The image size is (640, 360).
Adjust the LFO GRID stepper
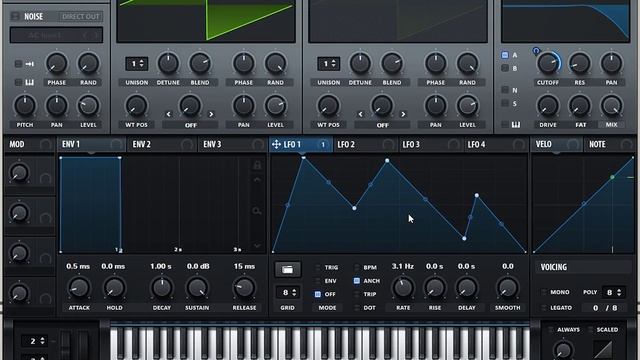[288, 292]
